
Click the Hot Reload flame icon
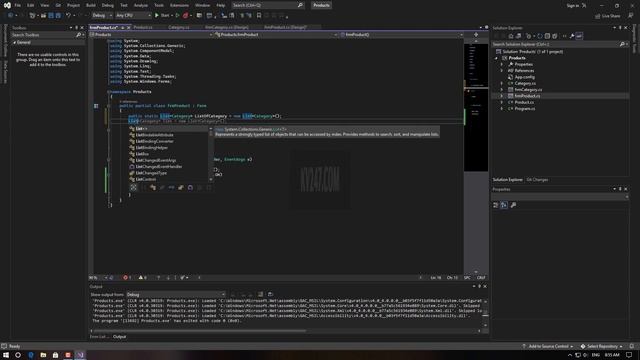(x=186, y=16)
